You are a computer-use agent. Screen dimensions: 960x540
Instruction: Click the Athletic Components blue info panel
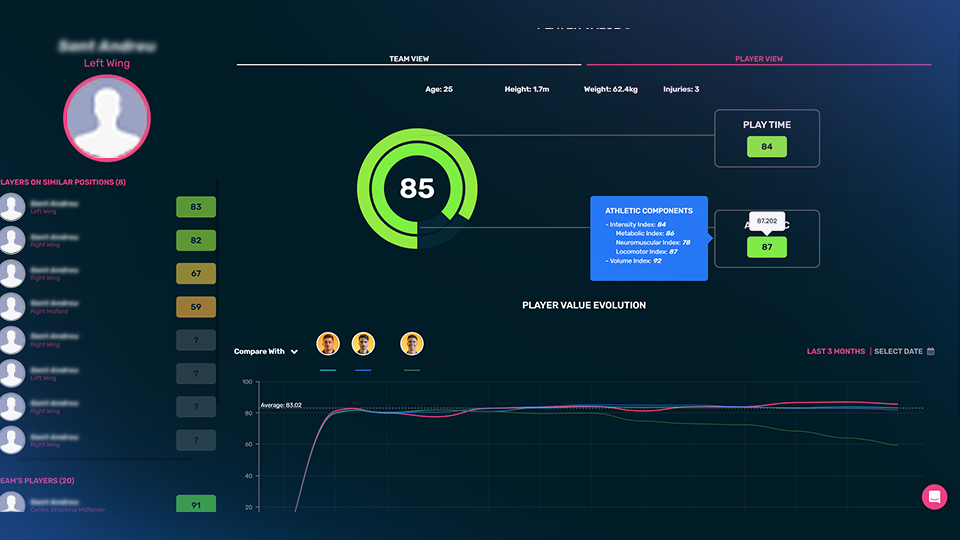click(649, 238)
